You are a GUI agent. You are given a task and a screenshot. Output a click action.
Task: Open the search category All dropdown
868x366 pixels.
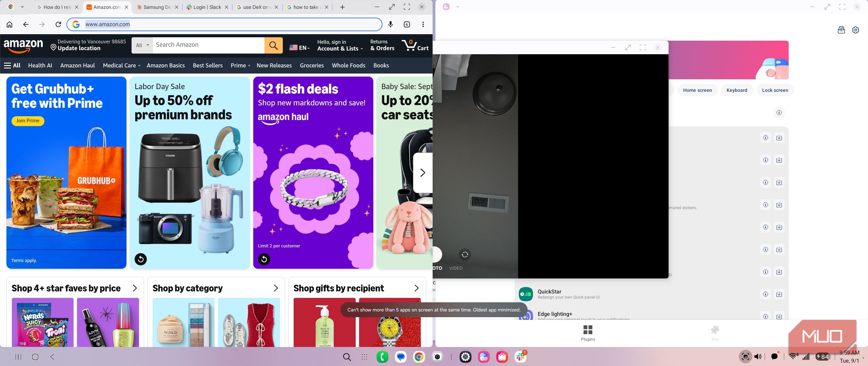[142, 45]
